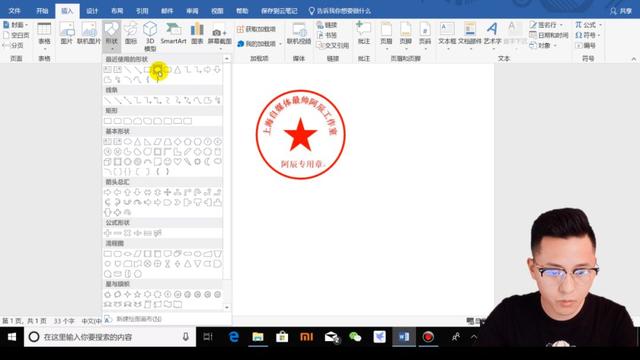Switch to the 设计 tab
Image resolution: width=640 pixels, height=360 pixels.
[x=92, y=11]
